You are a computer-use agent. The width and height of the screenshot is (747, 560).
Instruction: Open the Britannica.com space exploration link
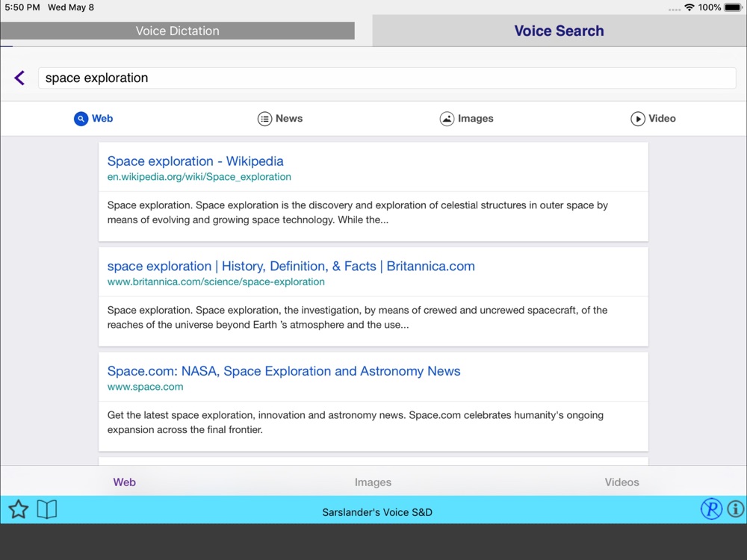click(x=291, y=267)
